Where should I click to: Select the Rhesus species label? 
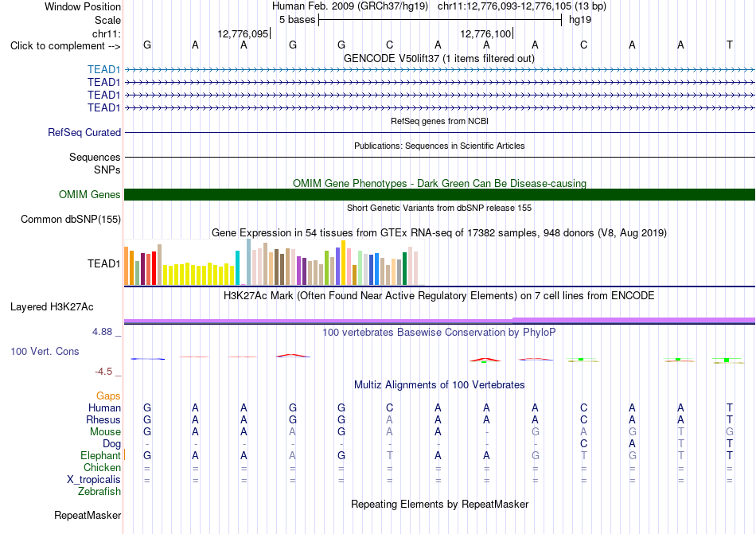pyautogui.click(x=103, y=420)
